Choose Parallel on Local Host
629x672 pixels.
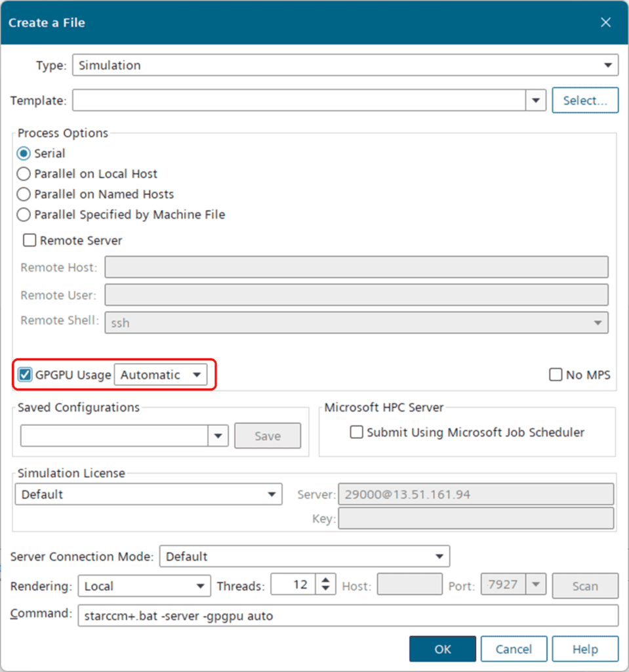[24, 174]
